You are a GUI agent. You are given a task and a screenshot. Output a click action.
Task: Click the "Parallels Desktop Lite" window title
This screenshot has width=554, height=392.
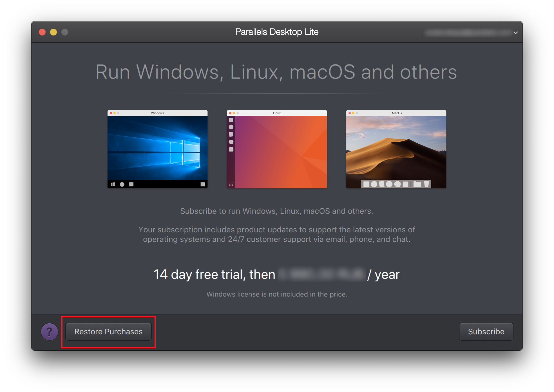point(277,32)
